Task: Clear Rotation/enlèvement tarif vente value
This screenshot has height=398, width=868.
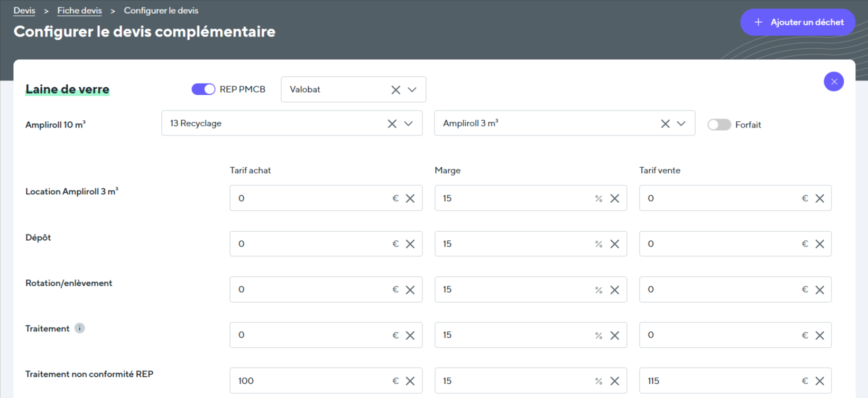Action: coord(819,290)
